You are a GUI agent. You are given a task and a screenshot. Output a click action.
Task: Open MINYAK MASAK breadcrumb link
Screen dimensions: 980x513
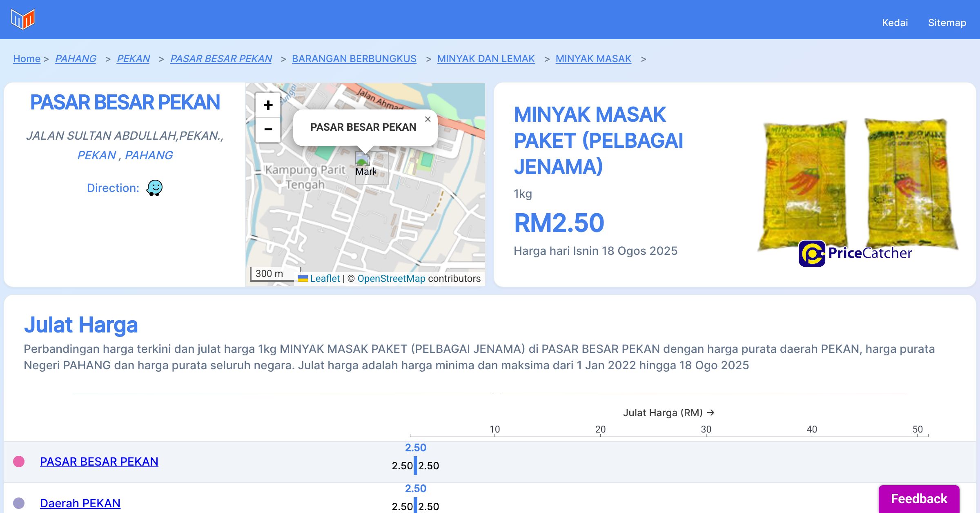[x=593, y=59]
